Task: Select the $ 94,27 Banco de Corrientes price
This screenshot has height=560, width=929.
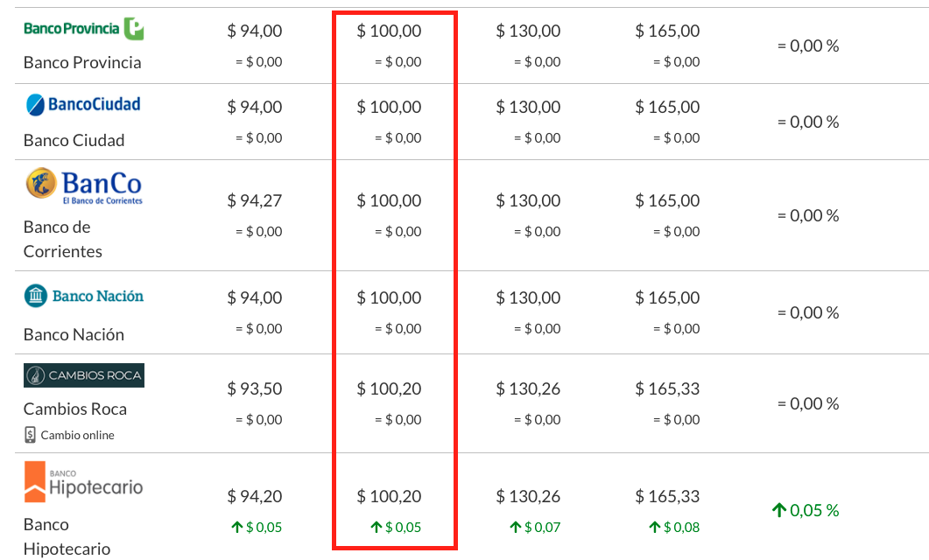Action: (x=255, y=200)
